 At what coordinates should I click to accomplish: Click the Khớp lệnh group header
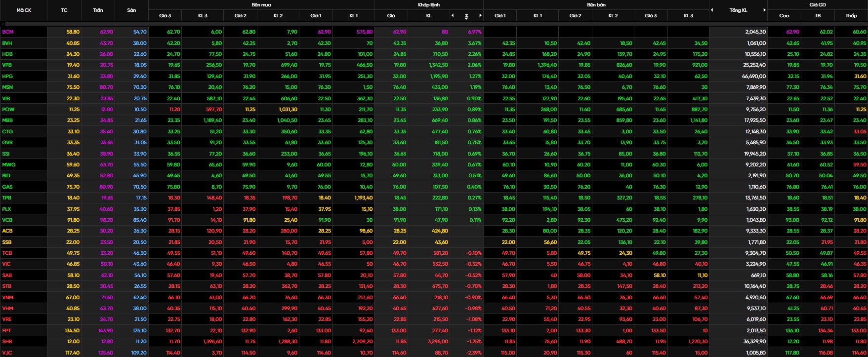point(428,4)
